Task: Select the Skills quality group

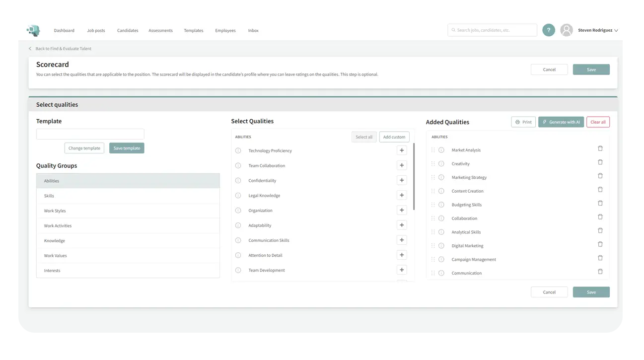Action: point(128,196)
